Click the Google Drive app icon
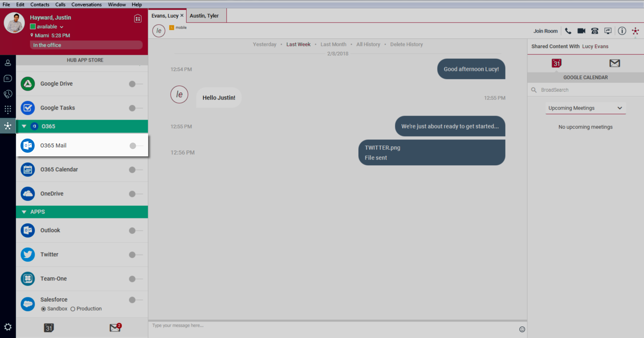Image resolution: width=644 pixels, height=338 pixels. click(28, 84)
